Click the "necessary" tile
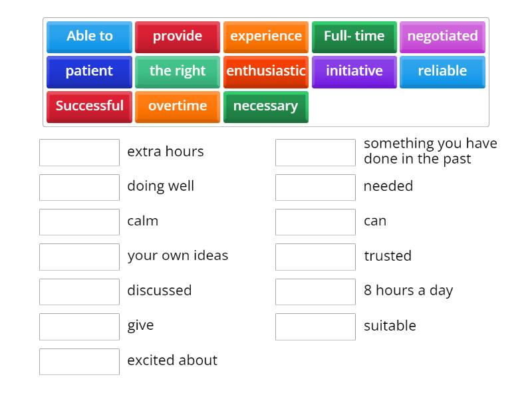The width and height of the screenshot is (532, 399). click(x=265, y=106)
